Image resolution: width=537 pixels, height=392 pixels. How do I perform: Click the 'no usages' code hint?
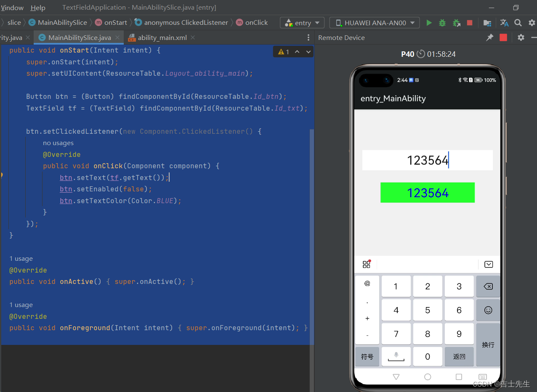pyautogui.click(x=58, y=143)
